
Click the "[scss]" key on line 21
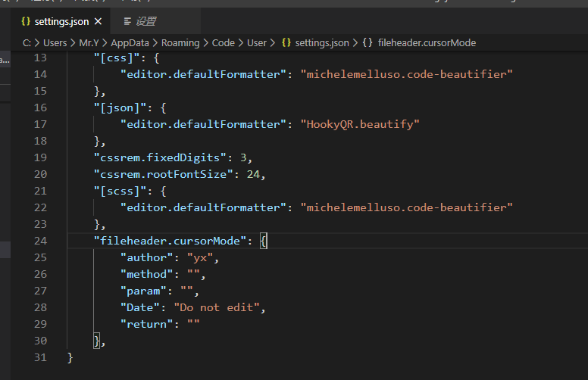120,191
